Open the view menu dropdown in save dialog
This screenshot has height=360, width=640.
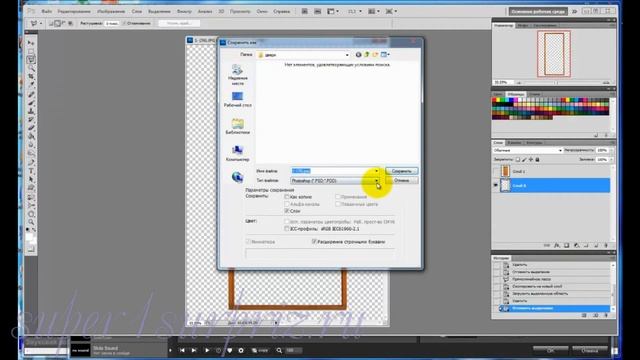(x=389, y=55)
